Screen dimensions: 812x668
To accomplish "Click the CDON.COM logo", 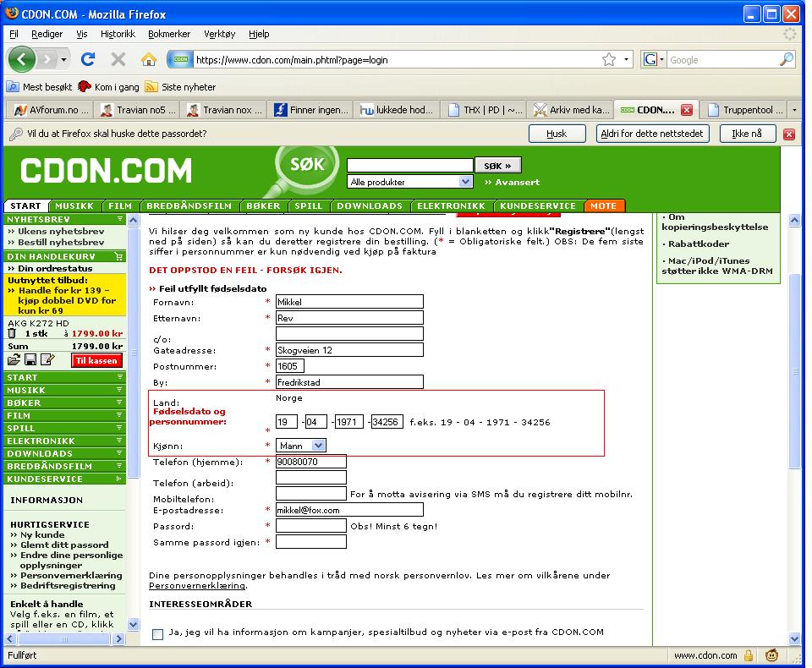I will [x=107, y=171].
